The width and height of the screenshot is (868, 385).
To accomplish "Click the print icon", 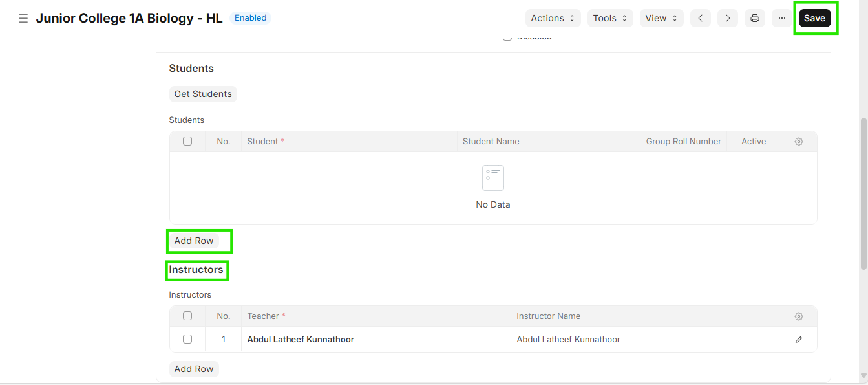I will (x=754, y=18).
